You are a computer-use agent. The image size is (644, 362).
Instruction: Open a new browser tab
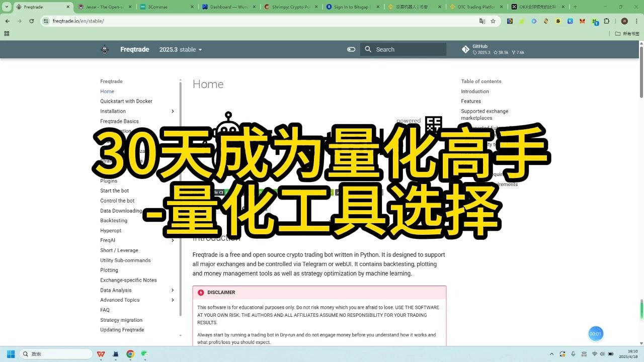point(575,7)
